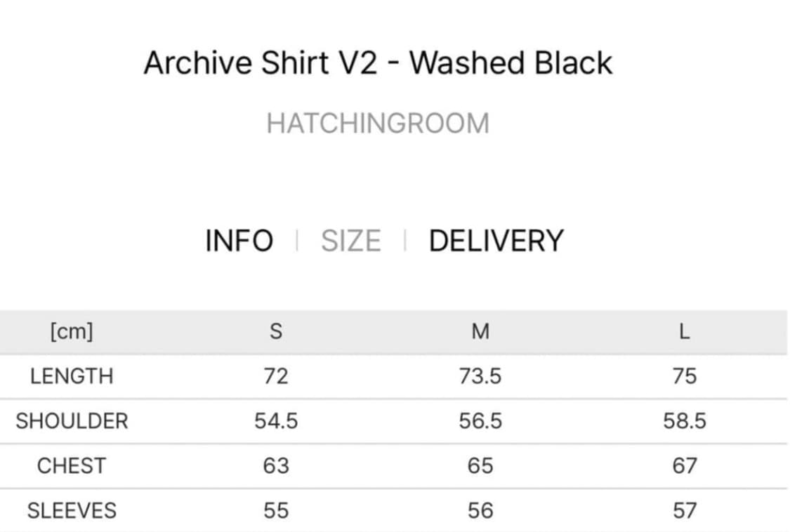Click the 67 chest value for L
The image size is (790, 532).
(685, 466)
